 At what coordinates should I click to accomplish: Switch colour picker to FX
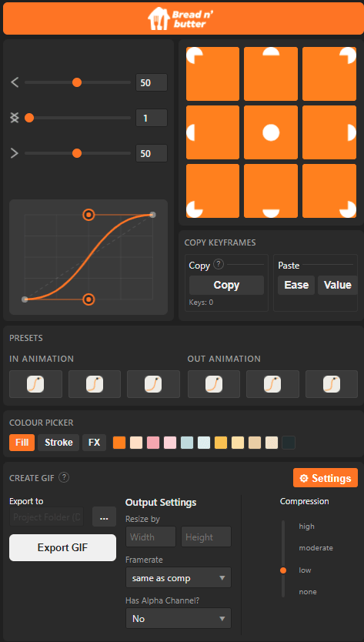click(94, 443)
